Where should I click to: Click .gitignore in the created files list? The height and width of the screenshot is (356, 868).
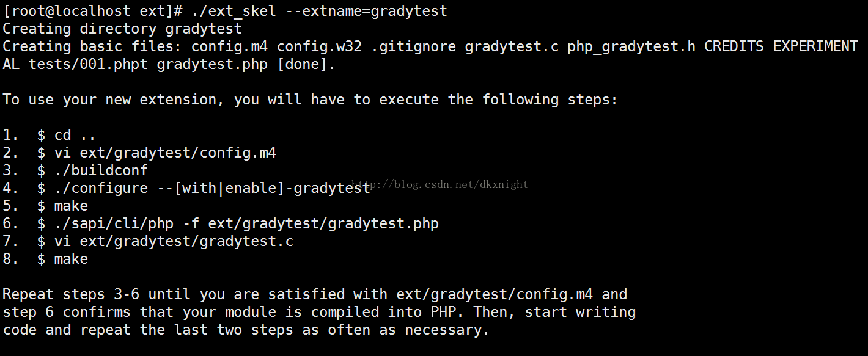(413, 46)
